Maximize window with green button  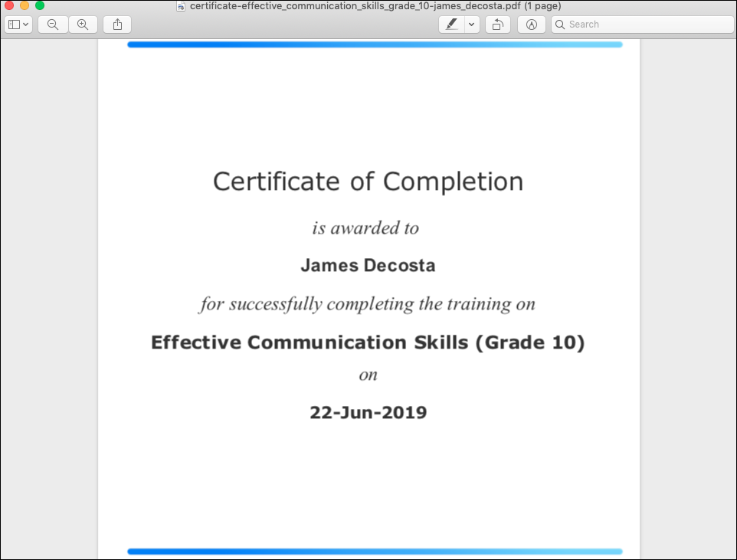click(x=40, y=5)
